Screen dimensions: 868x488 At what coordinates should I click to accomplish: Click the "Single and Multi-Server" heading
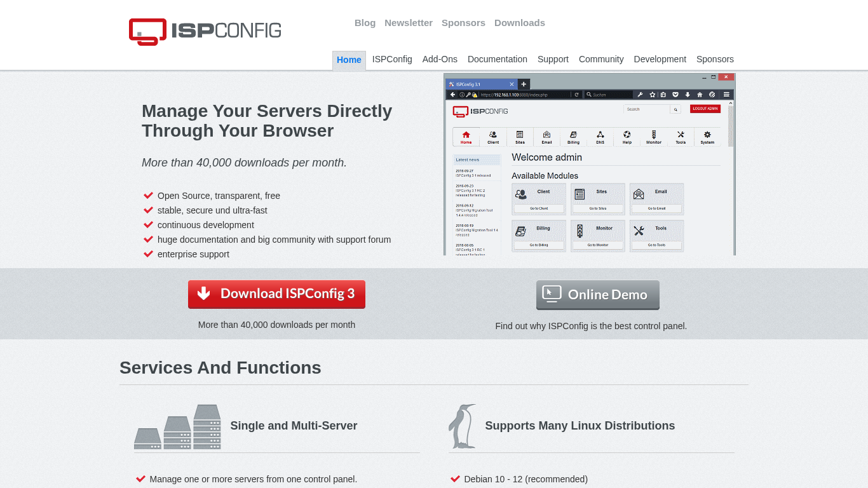click(294, 426)
